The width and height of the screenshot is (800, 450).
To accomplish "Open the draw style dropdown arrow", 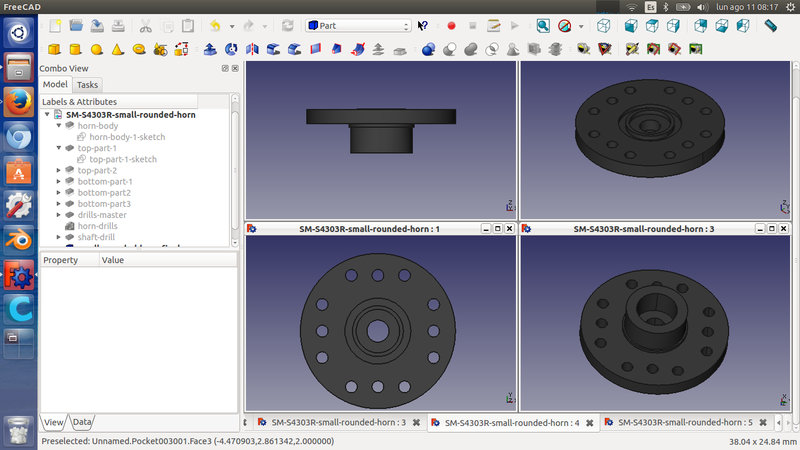I will [x=581, y=25].
